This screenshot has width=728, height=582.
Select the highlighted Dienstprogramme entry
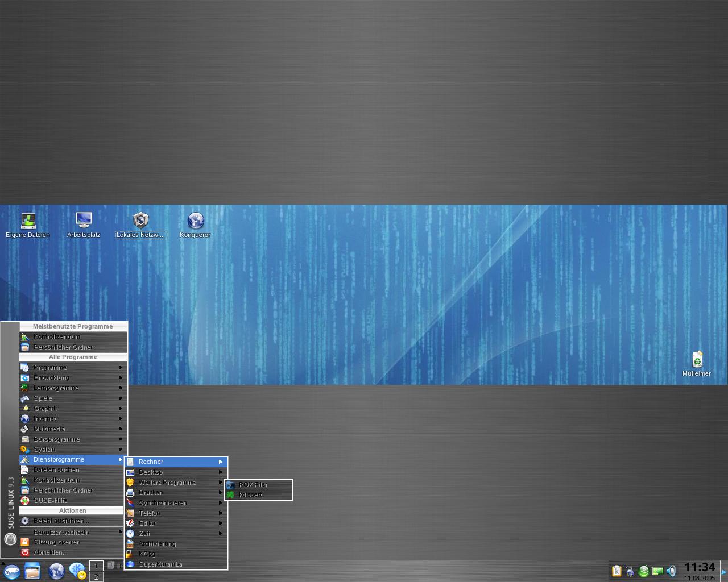pos(73,460)
